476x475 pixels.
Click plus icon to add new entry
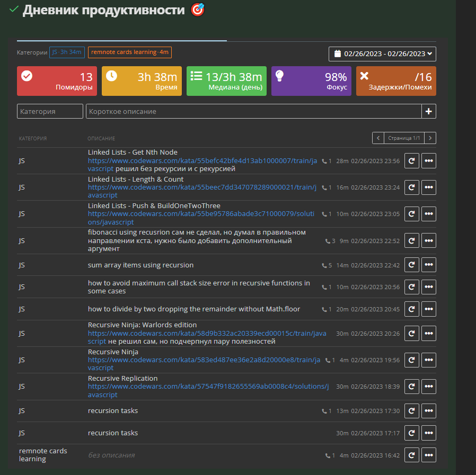click(429, 111)
